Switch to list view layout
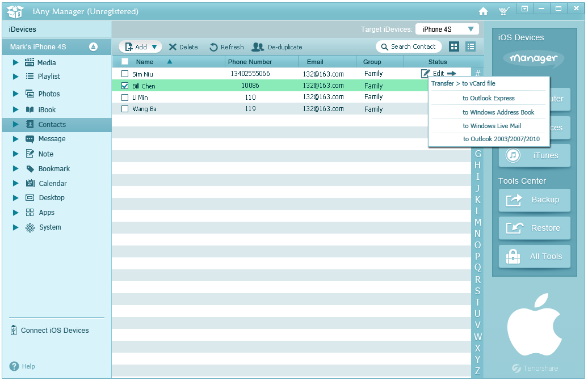 471,46
